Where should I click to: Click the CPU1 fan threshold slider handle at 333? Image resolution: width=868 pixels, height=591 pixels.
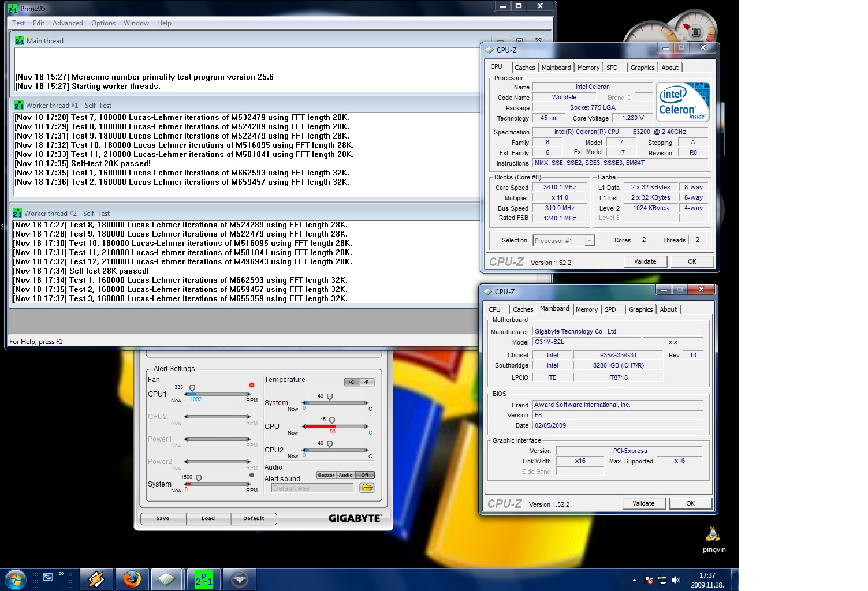192,388
